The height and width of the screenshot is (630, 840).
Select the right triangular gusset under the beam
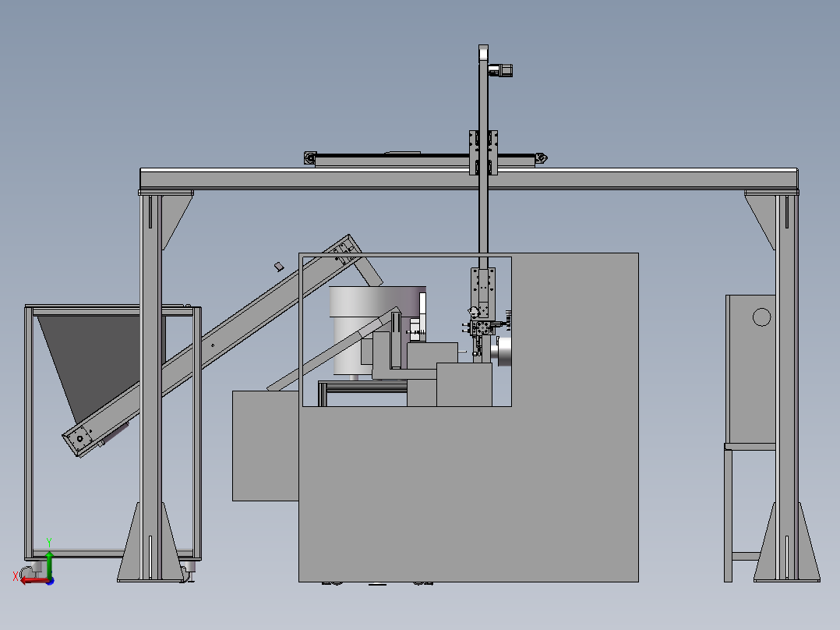pyautogui.click(x=762, y=218)
